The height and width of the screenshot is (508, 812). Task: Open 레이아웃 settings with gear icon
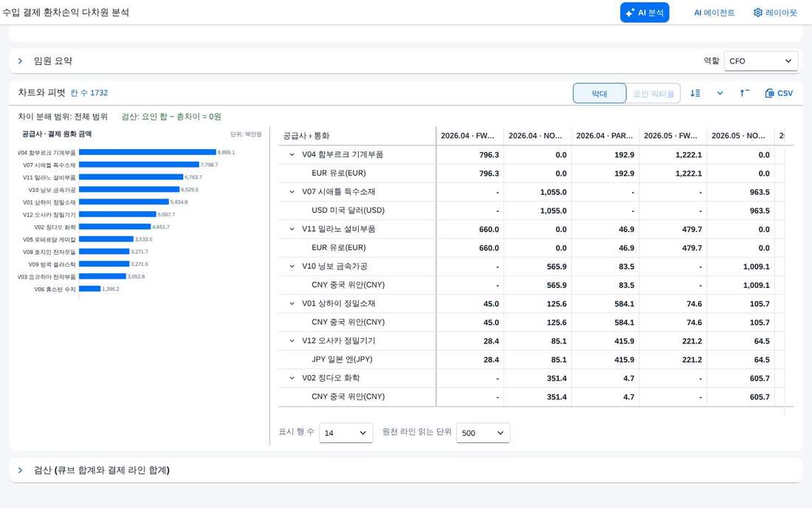pyautogui.click(x=774, y=13)
